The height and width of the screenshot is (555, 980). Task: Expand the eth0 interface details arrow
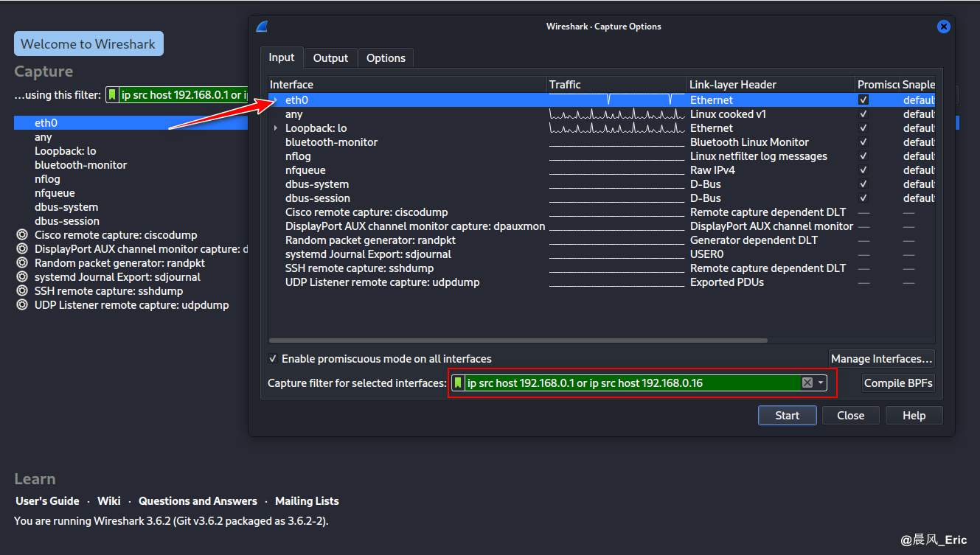pyautogui.click(x=276, y=100)
